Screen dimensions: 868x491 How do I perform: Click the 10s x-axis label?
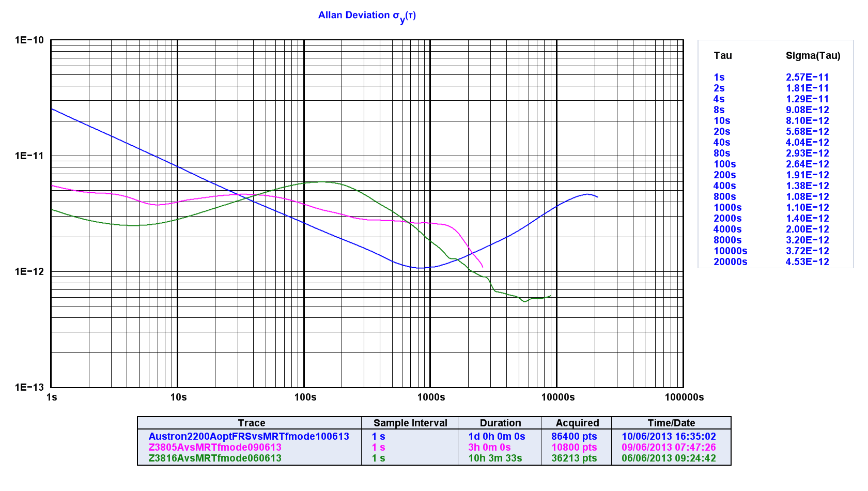pyautogui.click(x=178, y=397)
